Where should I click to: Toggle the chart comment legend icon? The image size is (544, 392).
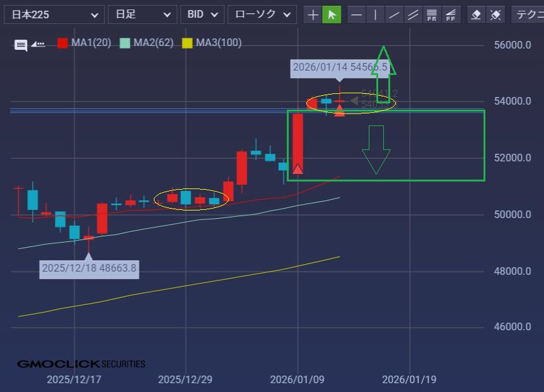pyautogui.click(x=21, y=45)
